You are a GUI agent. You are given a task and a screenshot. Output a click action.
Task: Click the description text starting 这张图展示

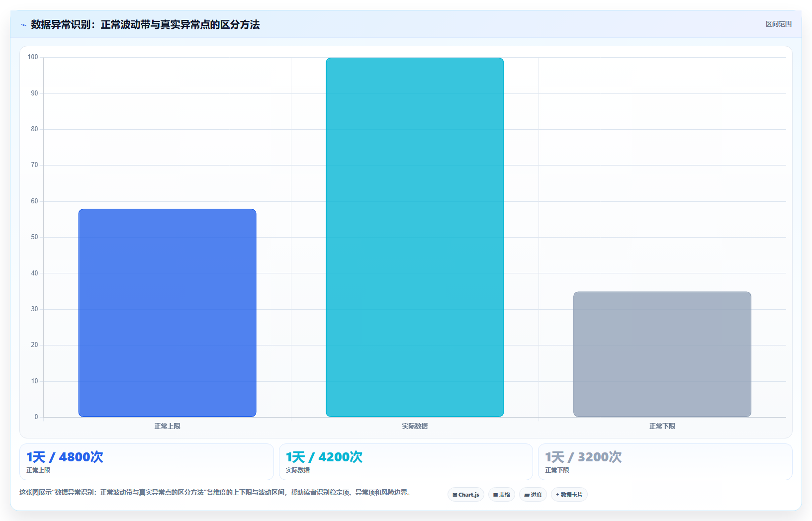(216, 492)
